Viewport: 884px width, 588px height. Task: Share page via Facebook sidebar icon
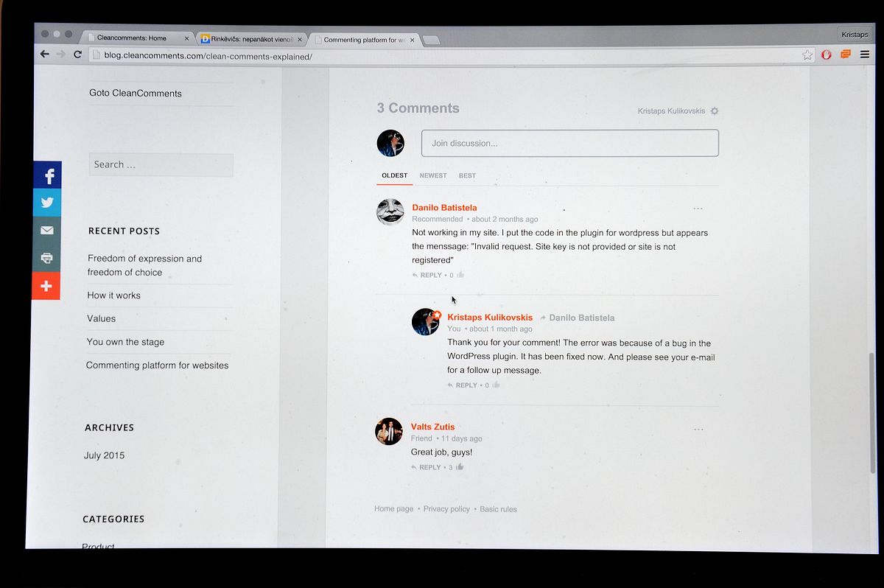tap(47, 175)
